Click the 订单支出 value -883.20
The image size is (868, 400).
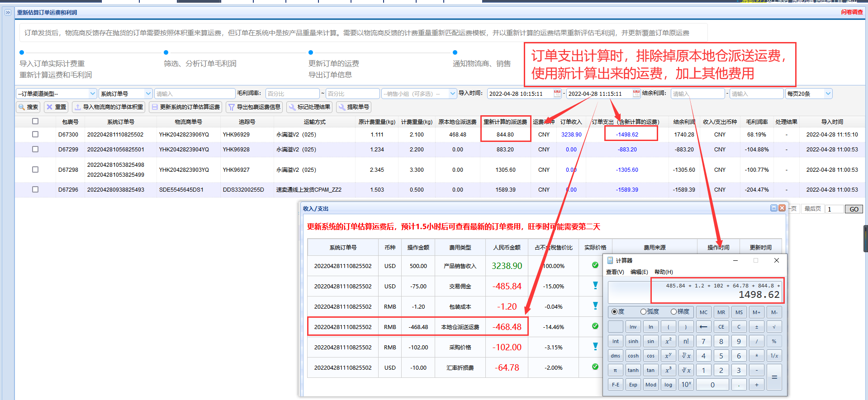pyautogui.click(x=627, y=149)
